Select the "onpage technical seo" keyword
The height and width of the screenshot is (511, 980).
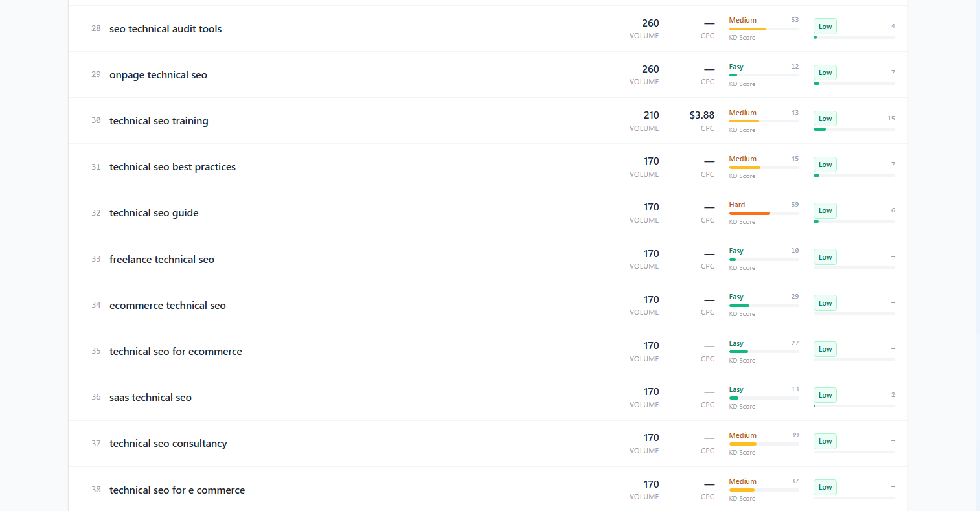coord(158,75)
